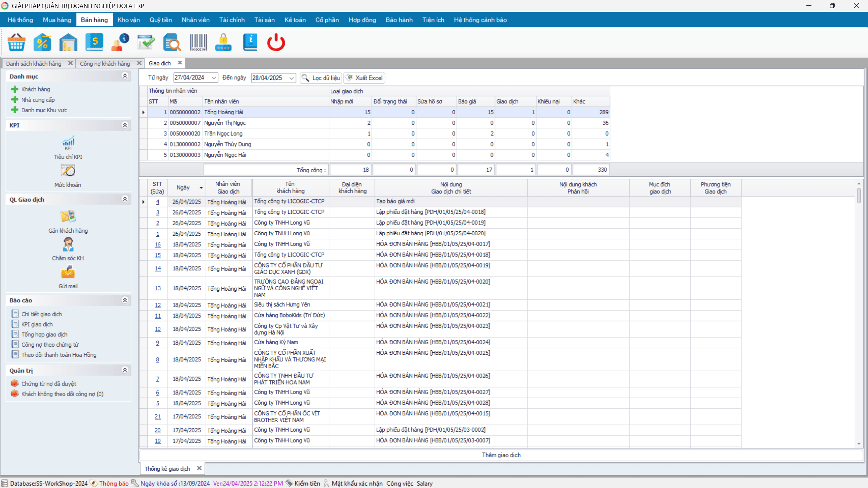Screen dimensions: 868x488
Task: Open the Đến ngày date dropdown
Action: 291,78
